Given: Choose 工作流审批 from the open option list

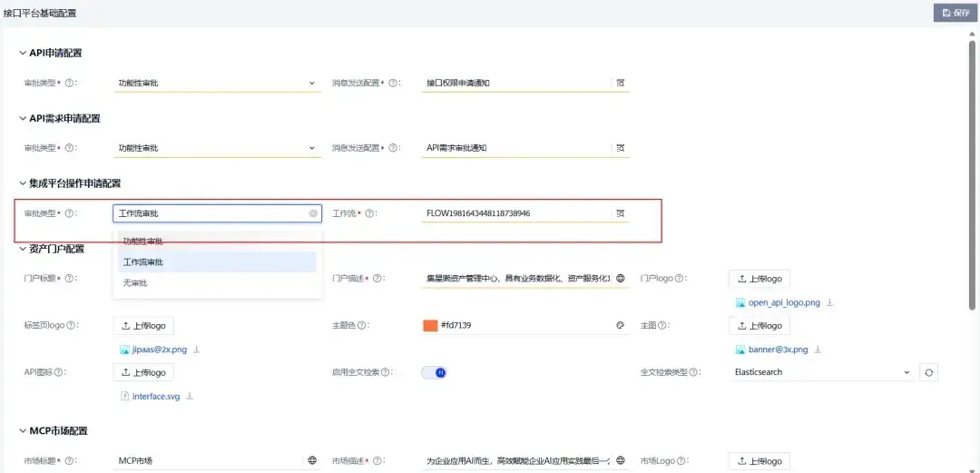Looking at the screenshot, I should [217, 262].
